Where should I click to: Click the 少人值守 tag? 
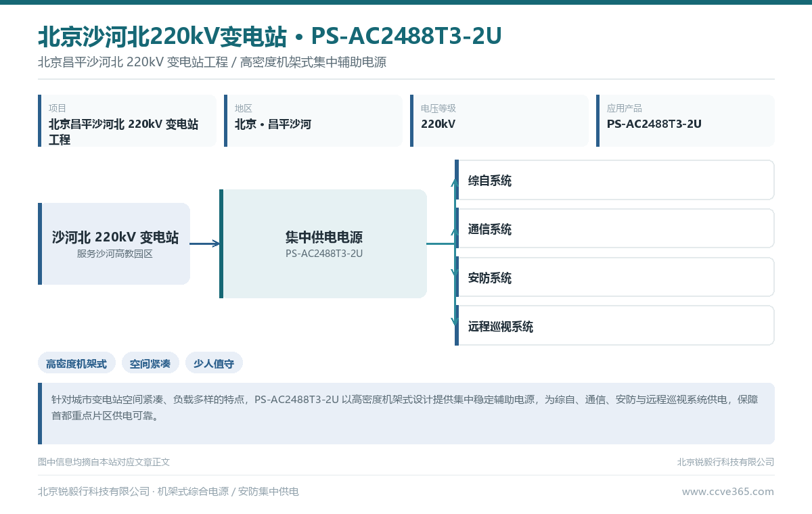pos(214,363)
